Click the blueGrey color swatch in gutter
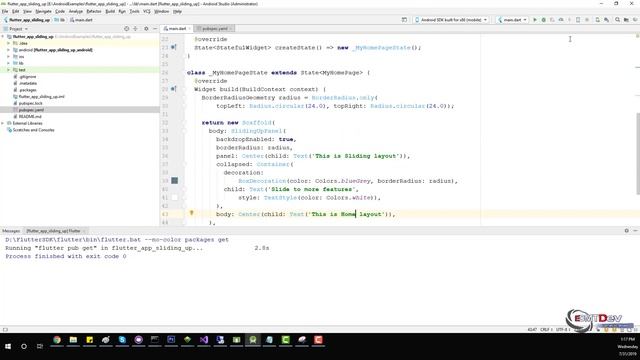This screenshot has width=640, height=360. pyautogui.click(x=174, y=180)
